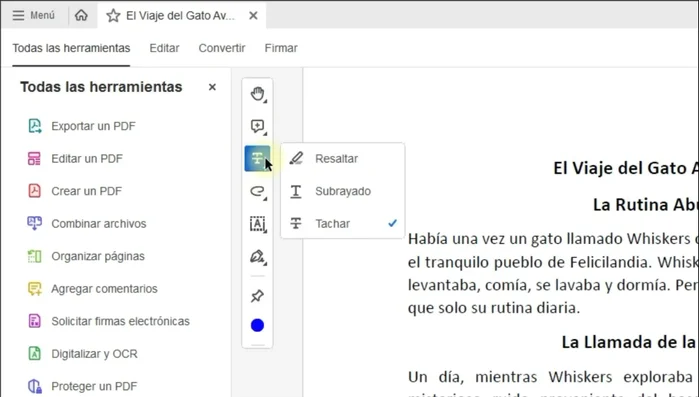Screen dimensions: 699x397
Task: Open the Convertir tab
Action: click(222, 48)
